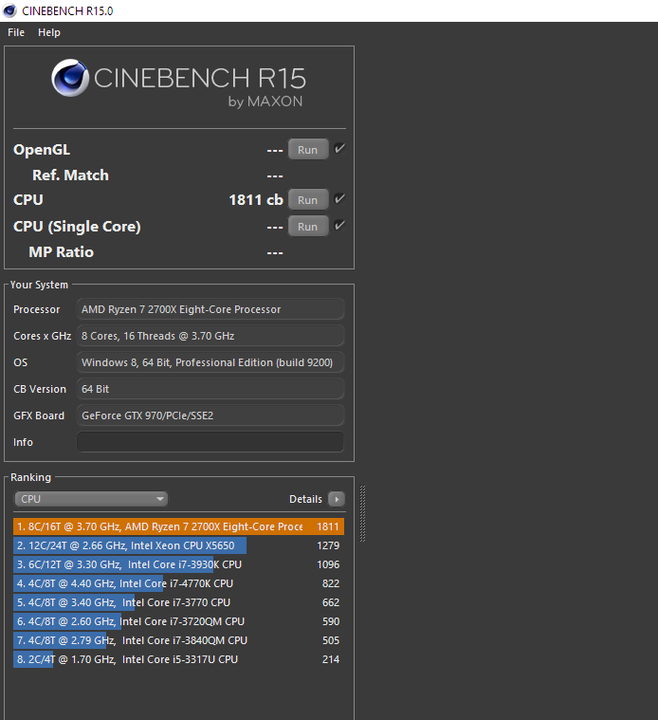Screen dimensions: 658x720
Task: Open the Help menu
Action: 49,33
